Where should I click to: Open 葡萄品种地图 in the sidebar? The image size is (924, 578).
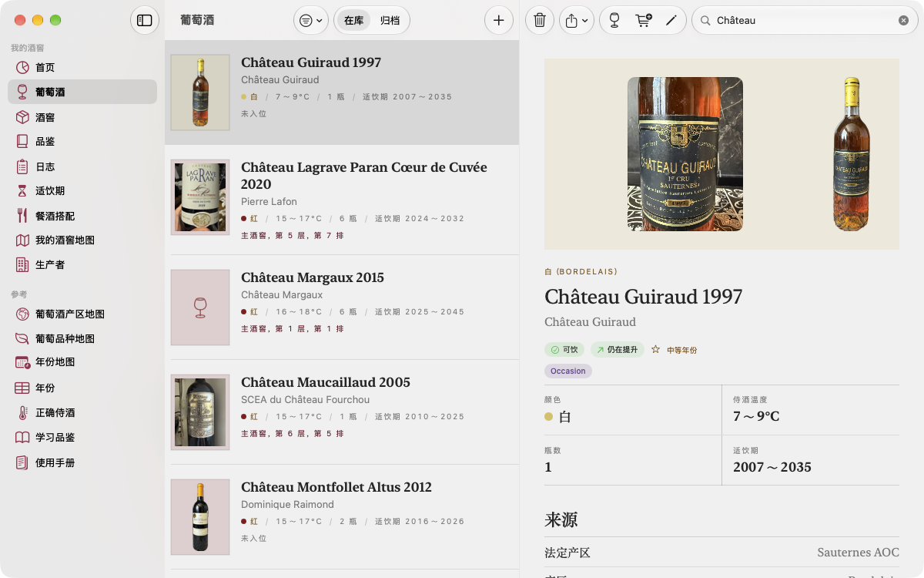[82, 339]
